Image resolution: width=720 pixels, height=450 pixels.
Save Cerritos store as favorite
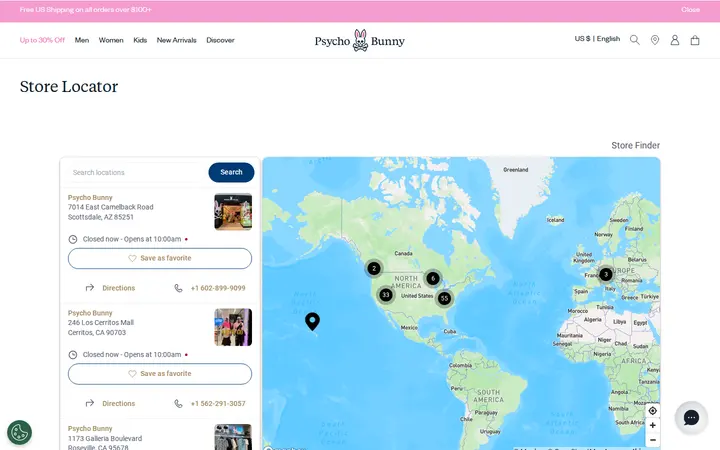coord(160,374)
